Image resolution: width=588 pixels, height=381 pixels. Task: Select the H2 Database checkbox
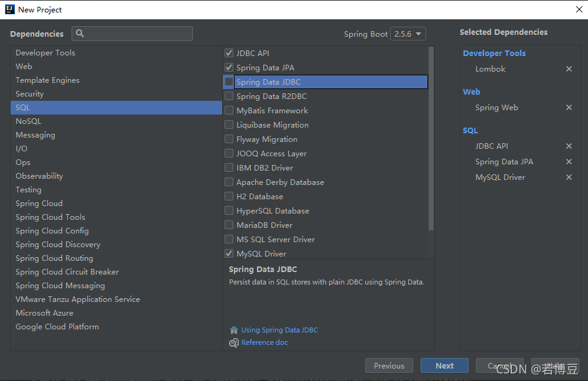pos(229,196)
